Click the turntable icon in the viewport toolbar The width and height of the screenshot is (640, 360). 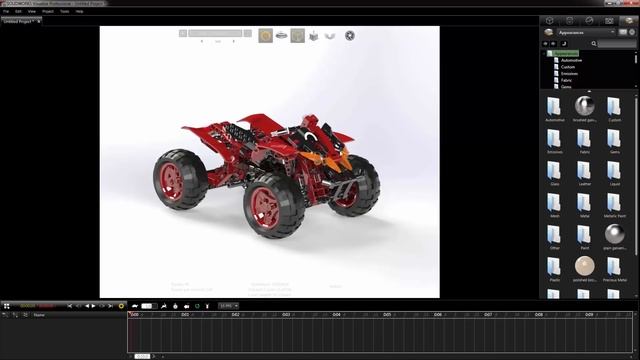pyautogui.click(x=281, y=36)
